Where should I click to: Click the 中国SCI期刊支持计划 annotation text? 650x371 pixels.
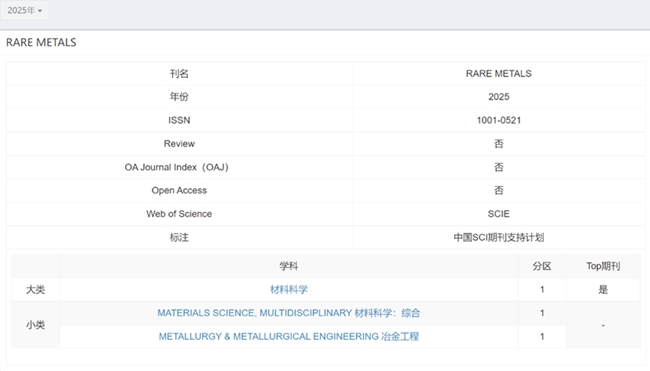[499, 238]
